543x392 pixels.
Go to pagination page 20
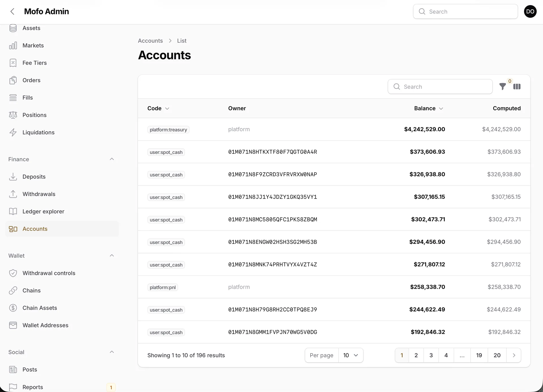pos(497,355)
